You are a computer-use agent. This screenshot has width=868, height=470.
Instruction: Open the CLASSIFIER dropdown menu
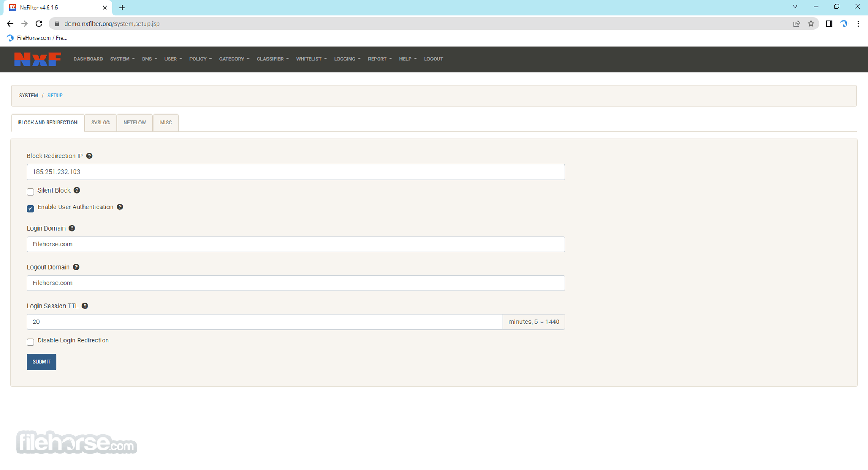coord(272,59)
